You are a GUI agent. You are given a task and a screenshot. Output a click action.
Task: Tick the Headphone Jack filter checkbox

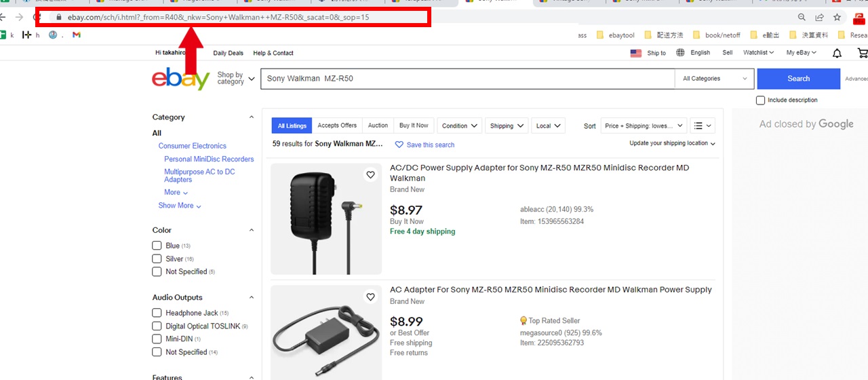[157, 313]
